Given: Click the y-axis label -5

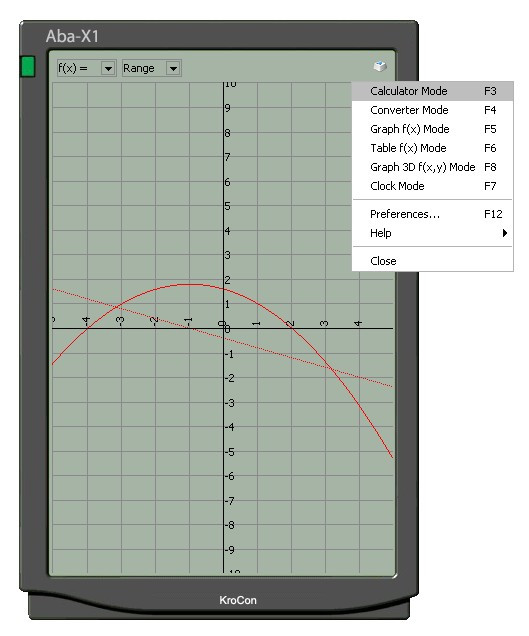Looking at the screenshot, I should point(230,452).
